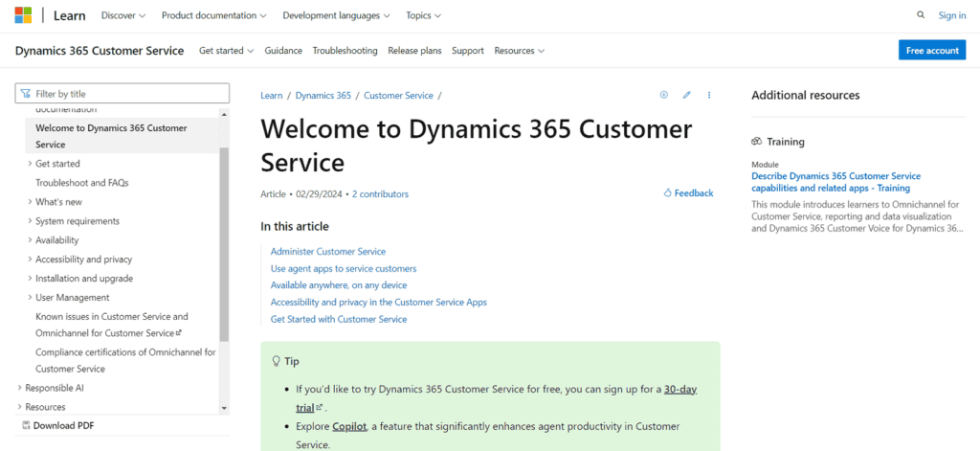Jump to Get Started with Customer Service
The height and width of the screenshot is (451, 980).
point(339,319)
